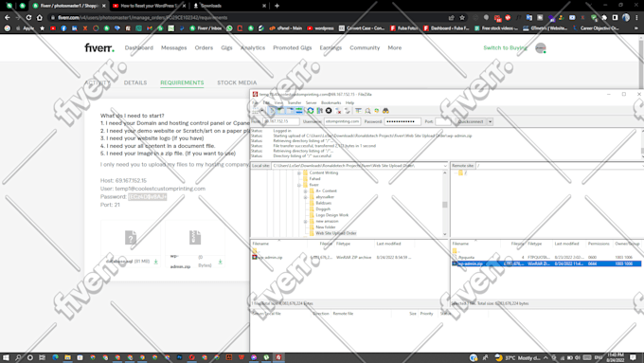Select remote wp-admin.zip file row

pyautogui.click(x=546, y=263)
